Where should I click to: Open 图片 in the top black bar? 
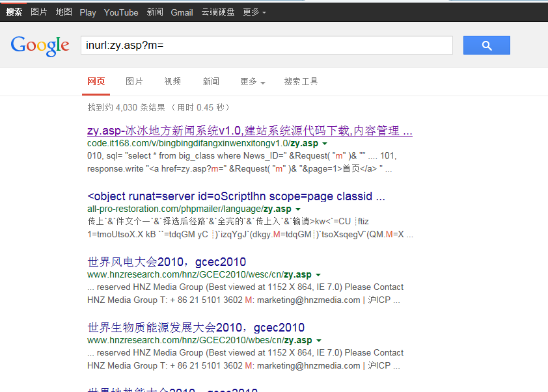[39, 12]
